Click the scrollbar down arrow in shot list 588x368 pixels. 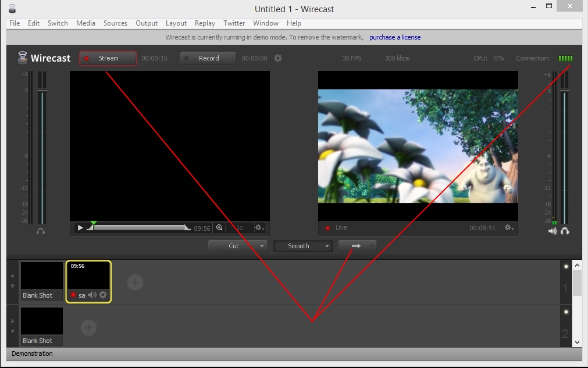click(x=577, y=342)
